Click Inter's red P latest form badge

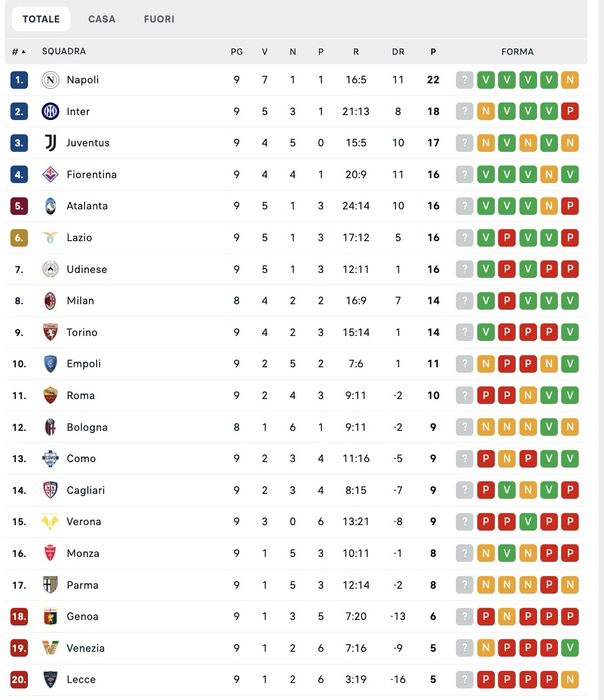coord(570,112)
